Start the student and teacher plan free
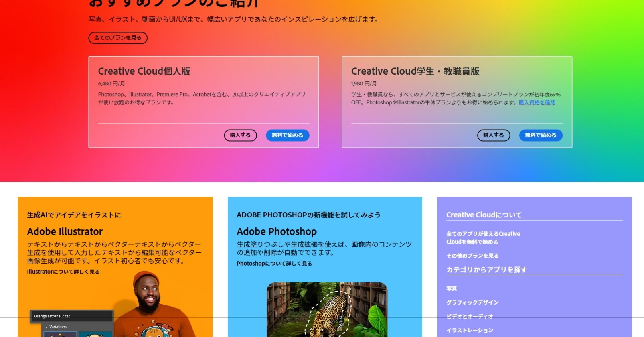The image size is (644, 337). tap(541, 135)
